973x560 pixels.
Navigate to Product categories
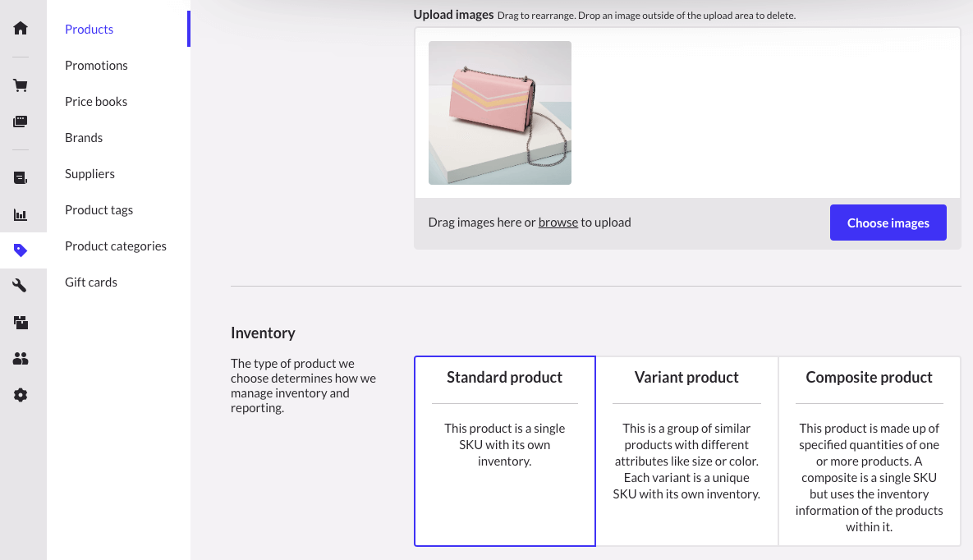[116, 246]
